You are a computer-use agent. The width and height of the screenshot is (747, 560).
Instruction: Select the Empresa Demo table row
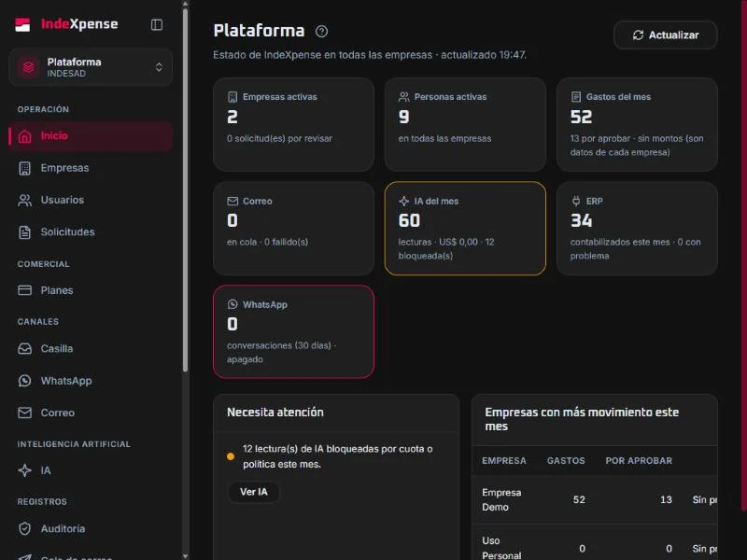[595, 500]
